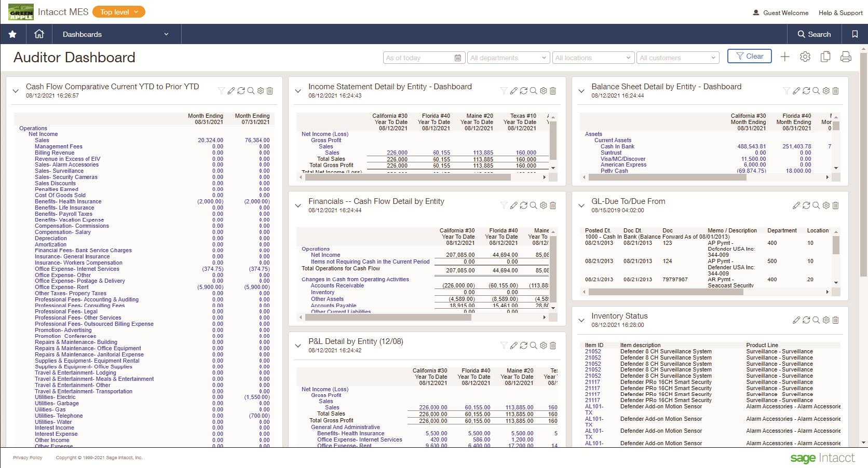
Task: Add a new dashboard component with plus icon
Action: [x=785, y=57]
